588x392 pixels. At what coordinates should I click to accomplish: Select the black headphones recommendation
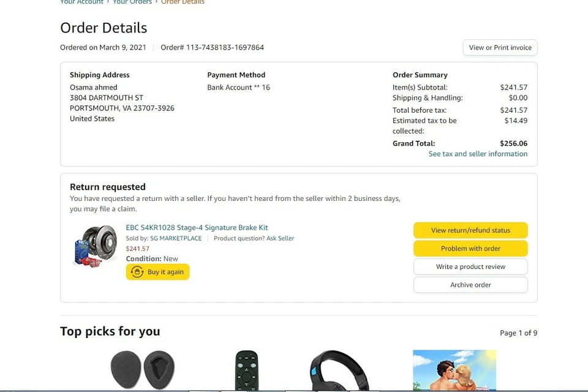click(x=339, y=370)
